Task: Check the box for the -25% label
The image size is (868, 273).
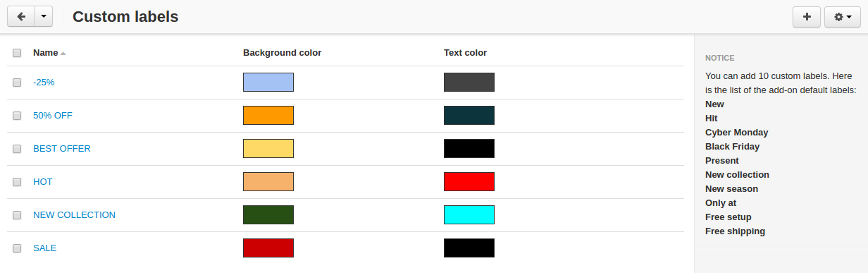Action: coord(17,83)
